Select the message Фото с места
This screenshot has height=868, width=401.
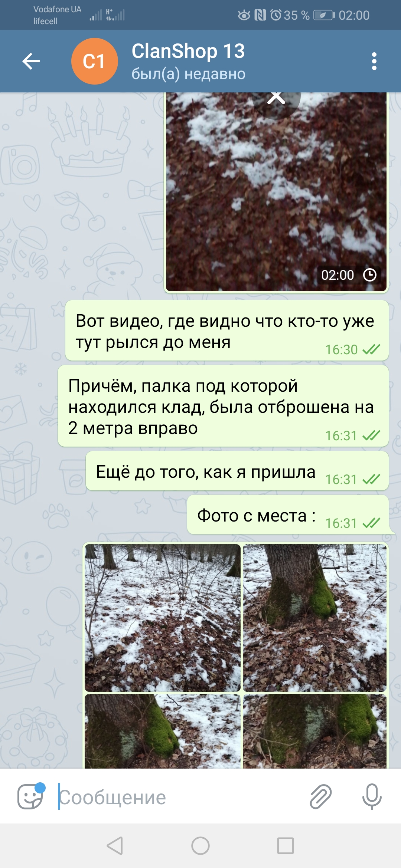coord(288,515)
